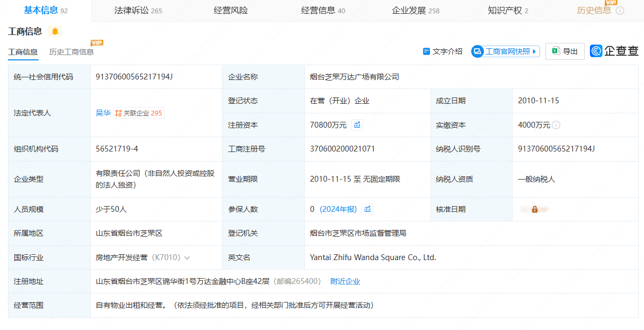The height and width of the screenshot is (330, 644).
Task: Click the bell alert icon beside 工商信息
Action: [x=55, y=31]
